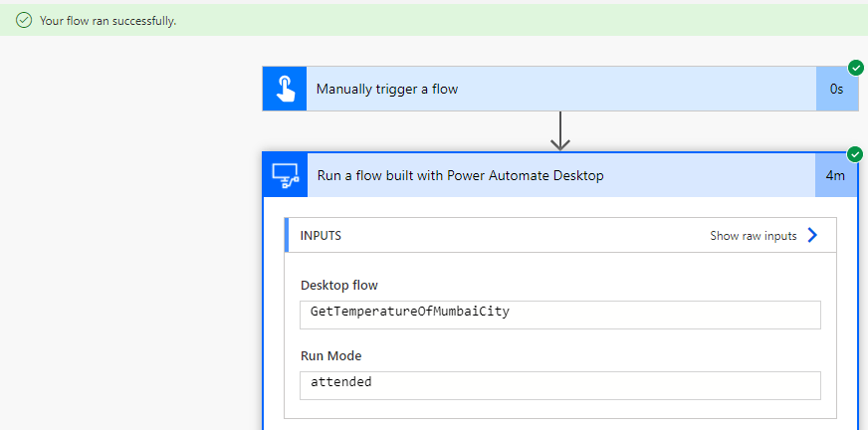
Task: Click the green check badge on Manually trigger step
Action: click(x=856, y=68)
